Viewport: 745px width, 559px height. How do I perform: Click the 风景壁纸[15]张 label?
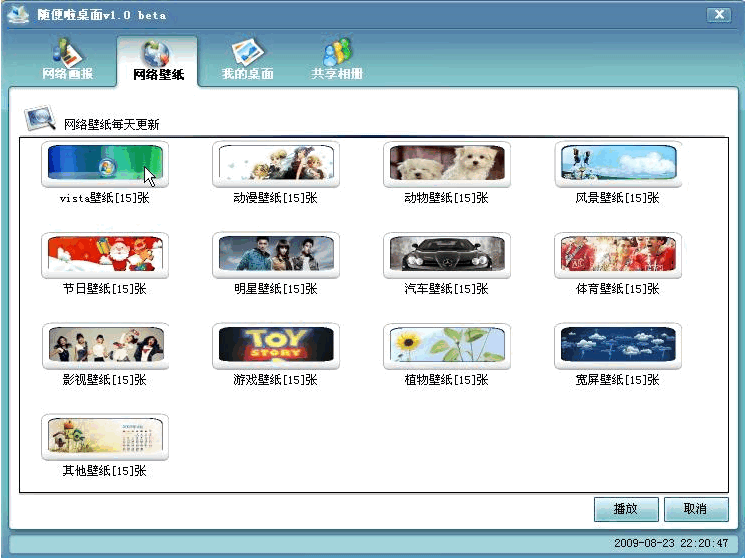[618, 198]
